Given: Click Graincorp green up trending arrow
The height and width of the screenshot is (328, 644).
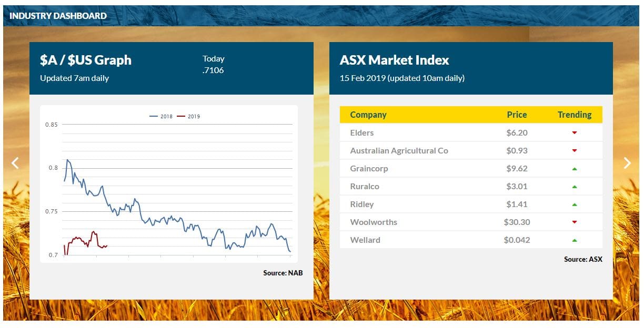Looking at the screenshot, I should coord(575,169).
